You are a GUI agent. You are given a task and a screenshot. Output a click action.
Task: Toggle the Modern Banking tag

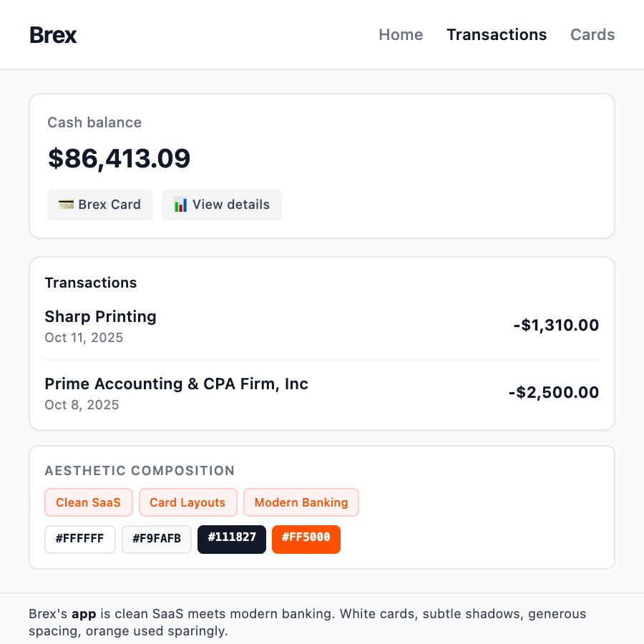tap(301, 502)
